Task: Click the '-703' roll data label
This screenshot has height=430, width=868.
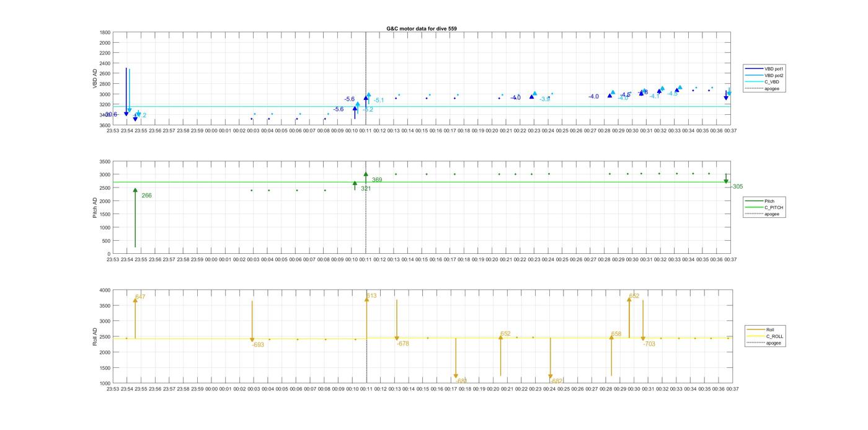Action: tap(649, 344)
